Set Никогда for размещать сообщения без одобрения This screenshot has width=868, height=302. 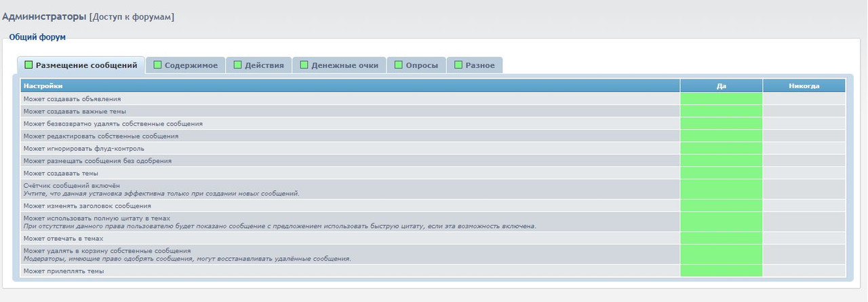pyautogui.click(x=804, y=160)
